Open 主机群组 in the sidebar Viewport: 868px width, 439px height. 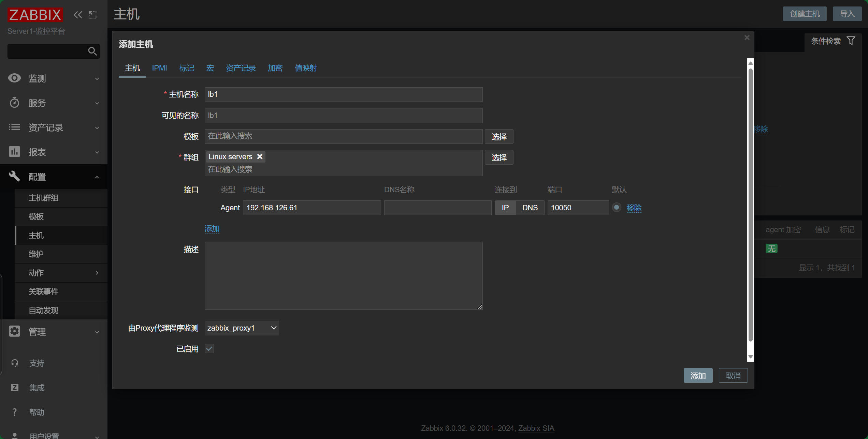[61, 198]
